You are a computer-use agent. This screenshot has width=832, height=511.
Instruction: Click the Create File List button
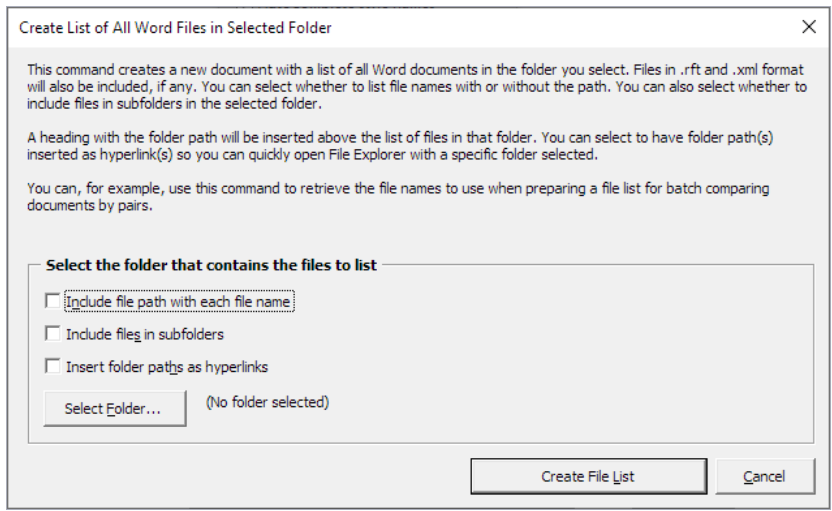point(588,477)
